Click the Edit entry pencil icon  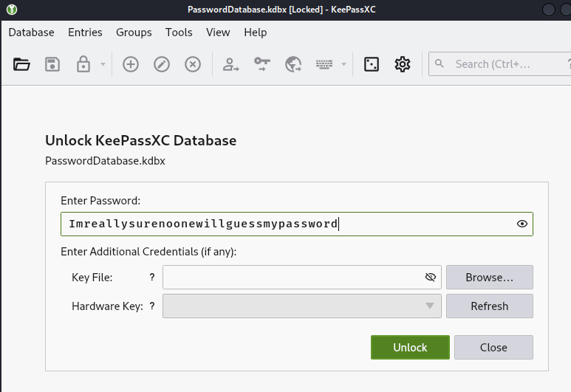coord(162,64)
